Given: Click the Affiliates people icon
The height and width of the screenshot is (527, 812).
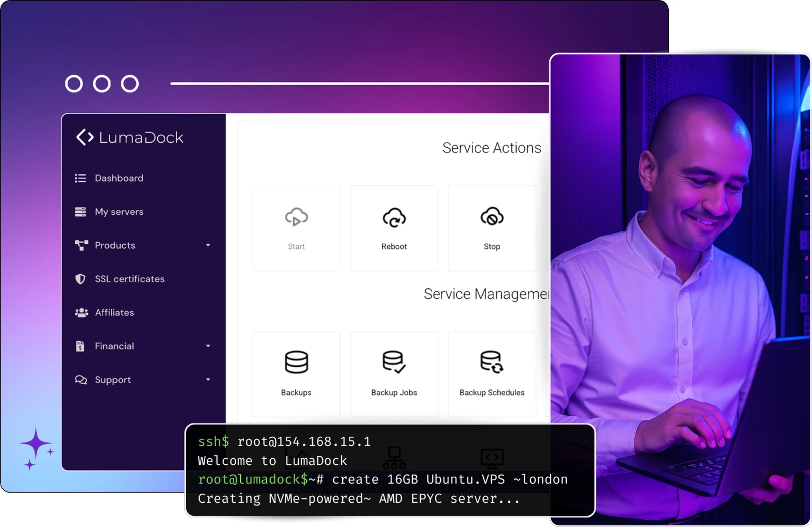Looking at the screenshot, I should (81, 313).
